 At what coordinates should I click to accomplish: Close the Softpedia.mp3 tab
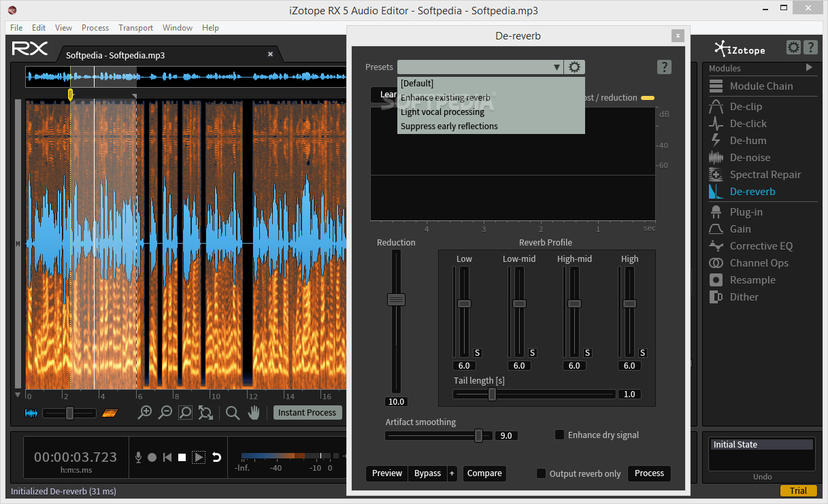(270, 54)
